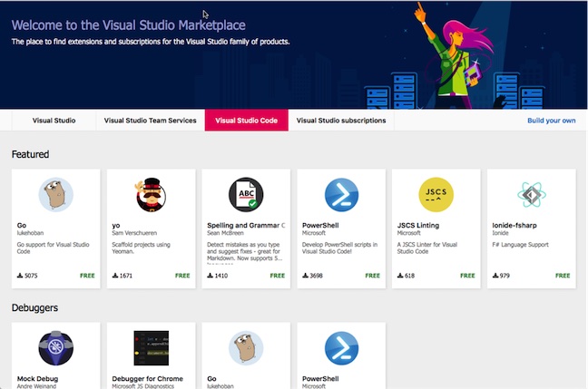Image resolution: width=588 pixels, height=389 pixels.
Task: Click the PowerShell icon in Featured
Action: tap(341, 194)
